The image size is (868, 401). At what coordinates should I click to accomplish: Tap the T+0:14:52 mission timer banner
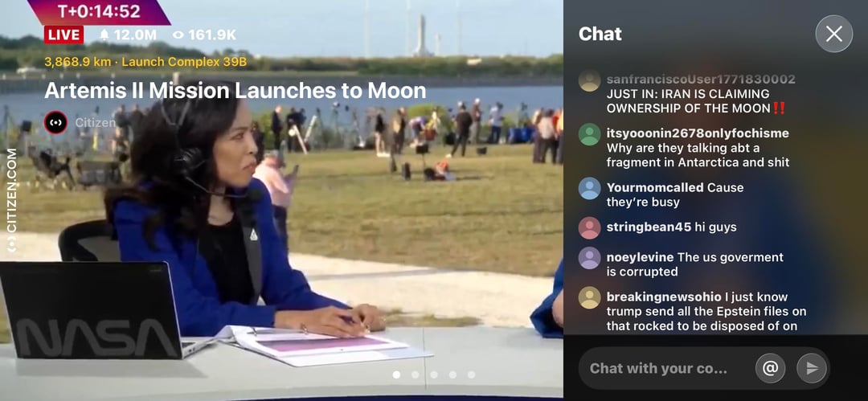tap(98, 11)
